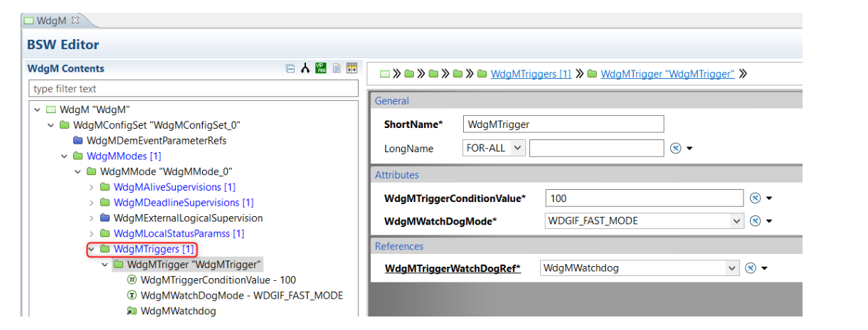Select WdgMWatchDogMode - WDGIF_FAST_MODE tree row

coord(242,295)
